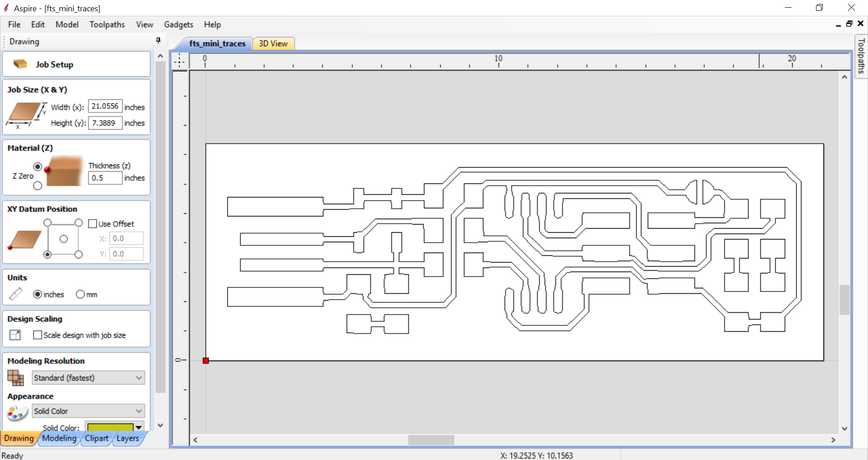The width and height of the screenshot is (868, 460).
Task: Enable Scale design with job size
Action: pyautogui.click(x=38, y=335)
